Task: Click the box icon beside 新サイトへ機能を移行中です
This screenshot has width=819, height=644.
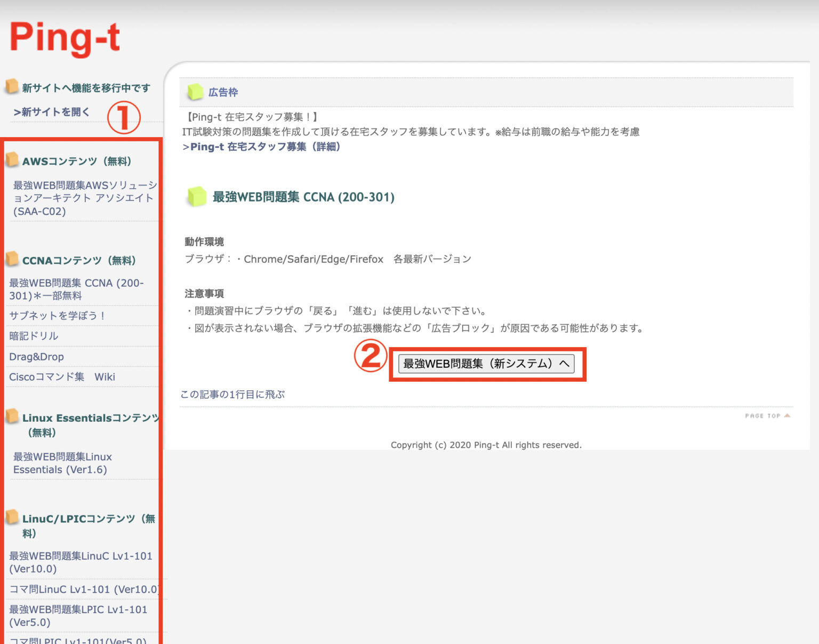Action: 12,86
